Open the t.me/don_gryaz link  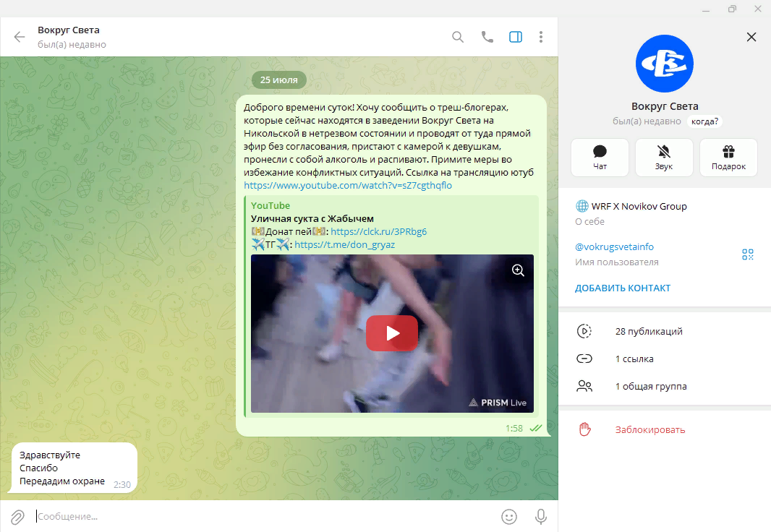click(345, 244)
